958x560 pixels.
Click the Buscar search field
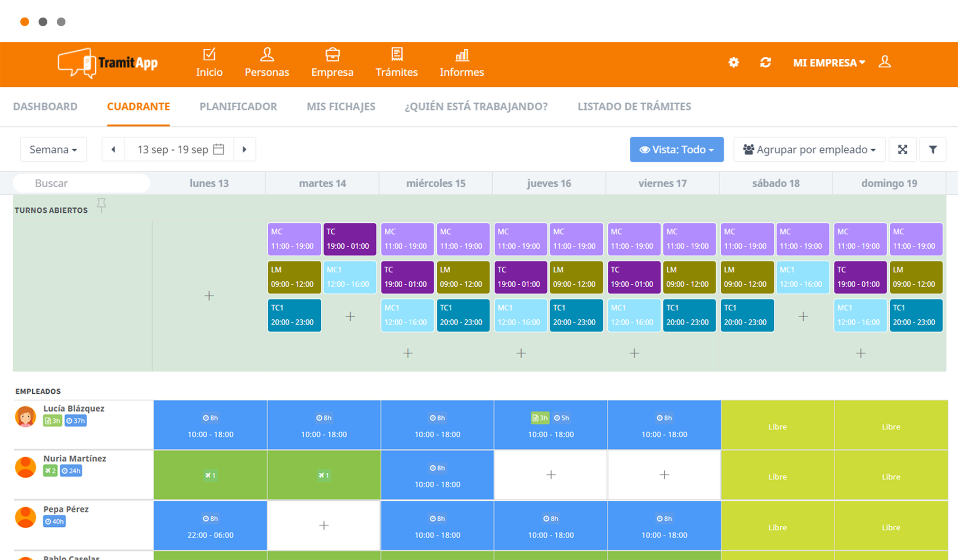coord(81,183)
